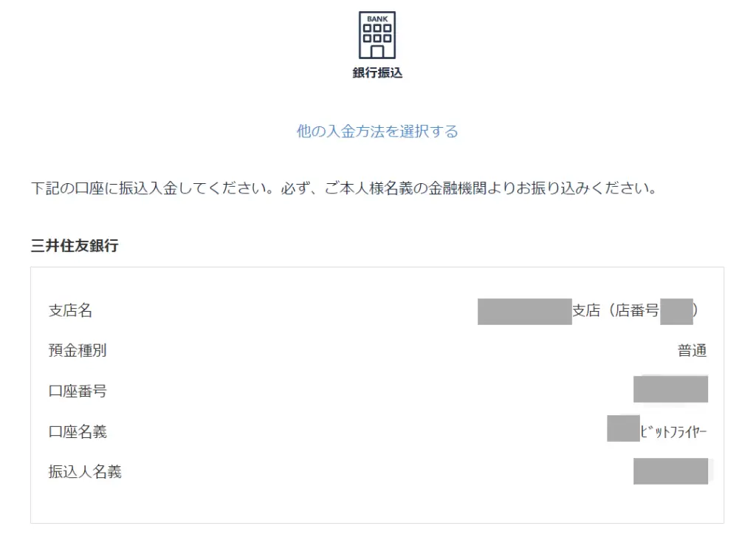Click the masked account number value
The width and height of the screenshot is (756, 537).
pyautogui.click(x=670, y=389)
